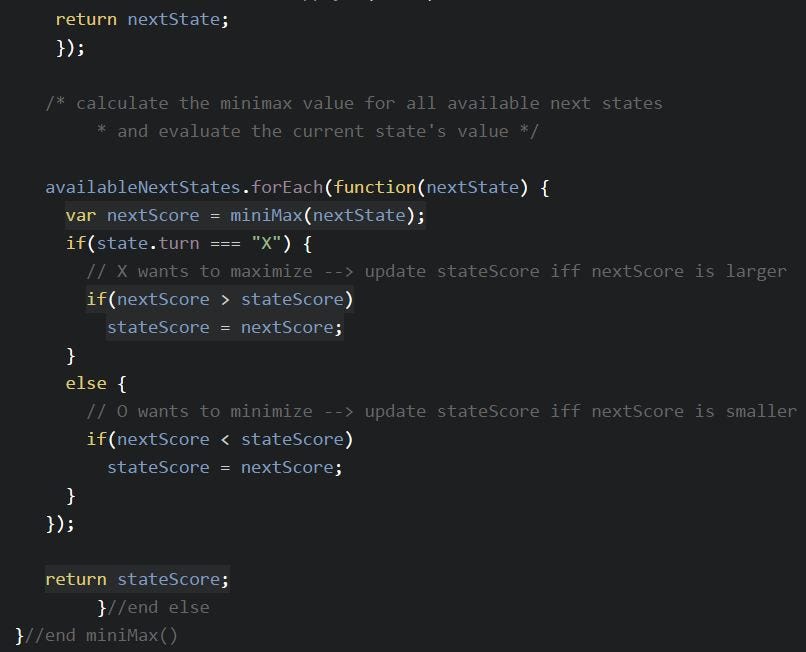The image size is (806, 652).
Task: Click the 'X wants to maximize' comment
Action: pyautogui.click(x=436, y=271)
